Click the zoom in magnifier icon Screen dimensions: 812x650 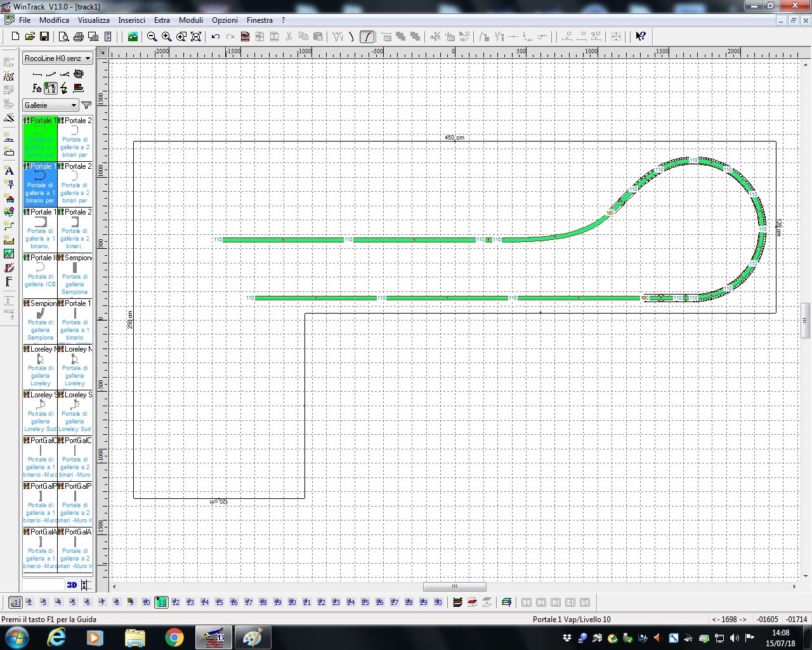(x=167, y=37)
